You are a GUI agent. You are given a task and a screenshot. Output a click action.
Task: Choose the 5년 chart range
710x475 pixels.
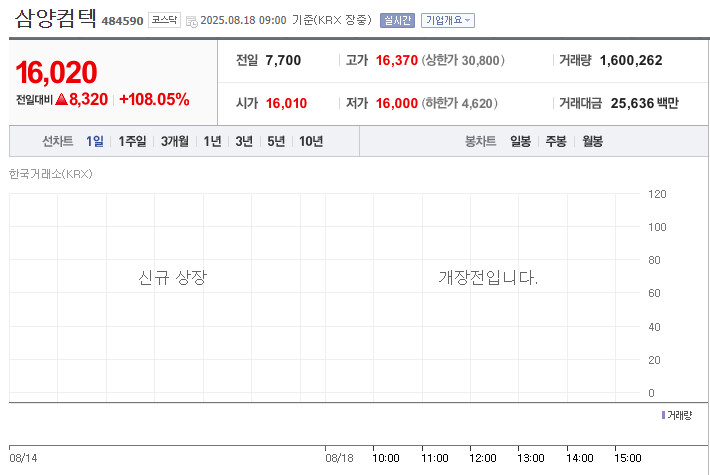(x=276, y=142)
